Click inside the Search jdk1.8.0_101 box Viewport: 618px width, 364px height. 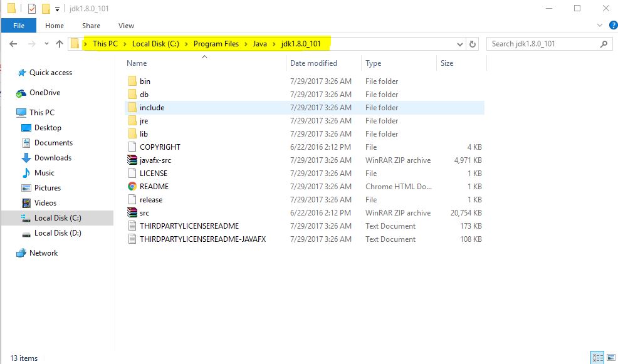pos(545,44)
